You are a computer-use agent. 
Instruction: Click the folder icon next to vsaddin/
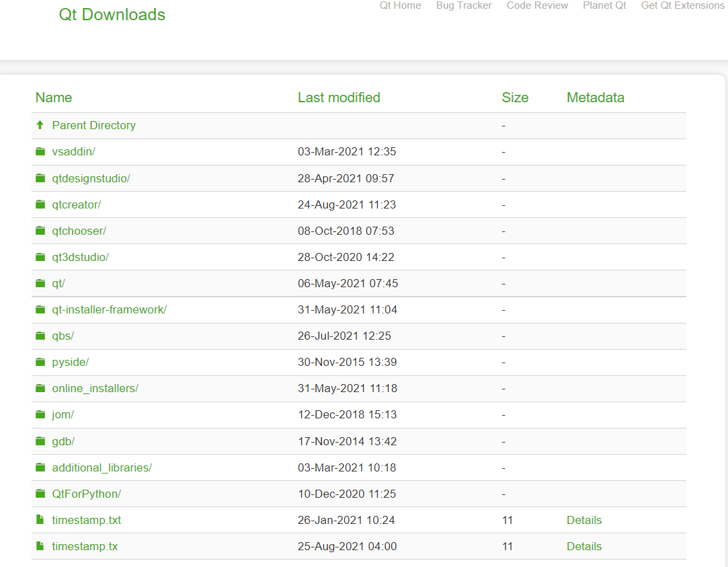click(40, 151)
